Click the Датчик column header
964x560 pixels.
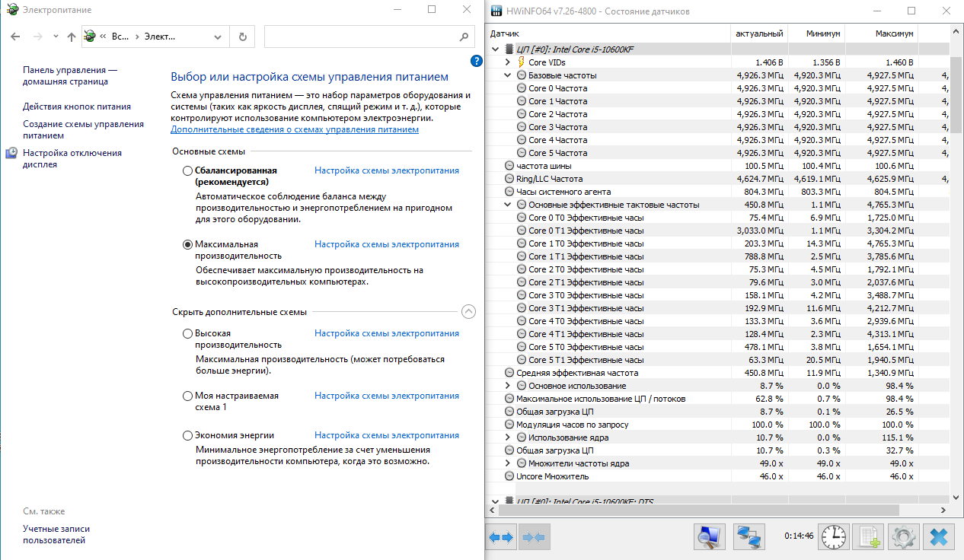[x=608, y=34]
